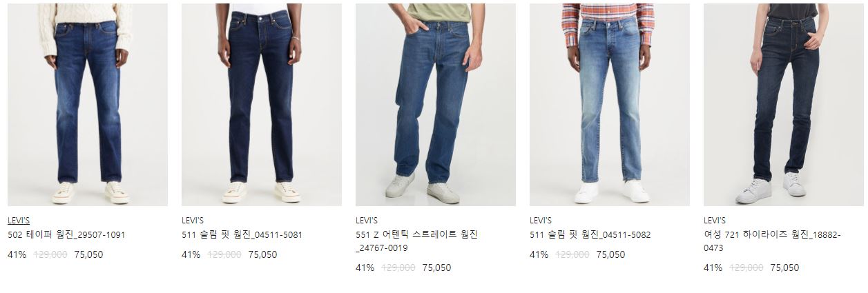
Task: Click the 41% discount on 여성 721 하이라이즈
Action: 713,267
